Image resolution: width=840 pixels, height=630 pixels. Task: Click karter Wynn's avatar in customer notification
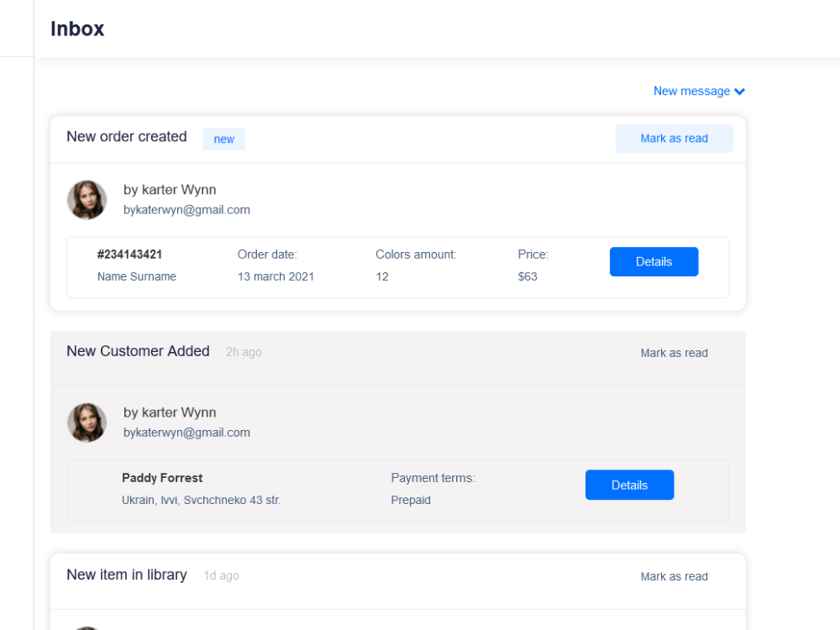87,423
